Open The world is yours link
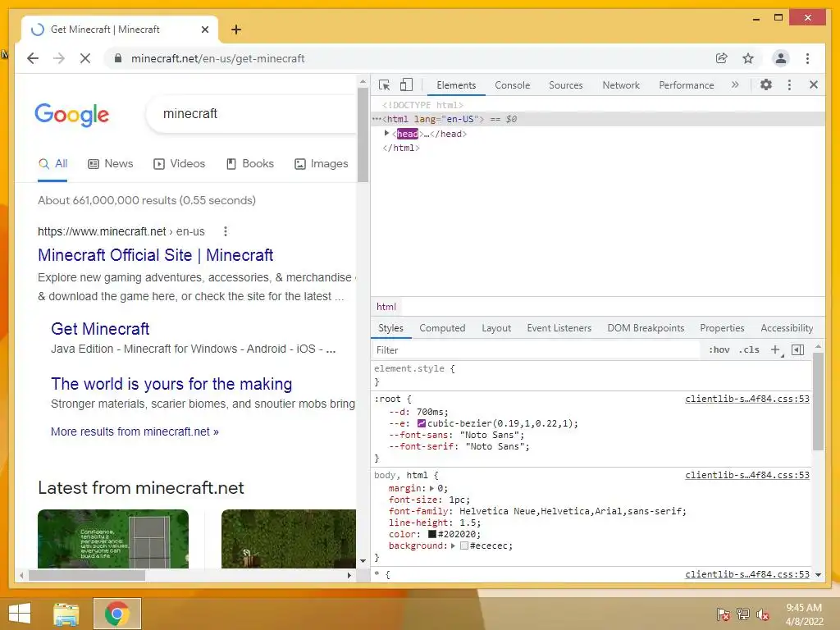The width and height of the screenshot is (840, 630). click(x=171, y=384)
